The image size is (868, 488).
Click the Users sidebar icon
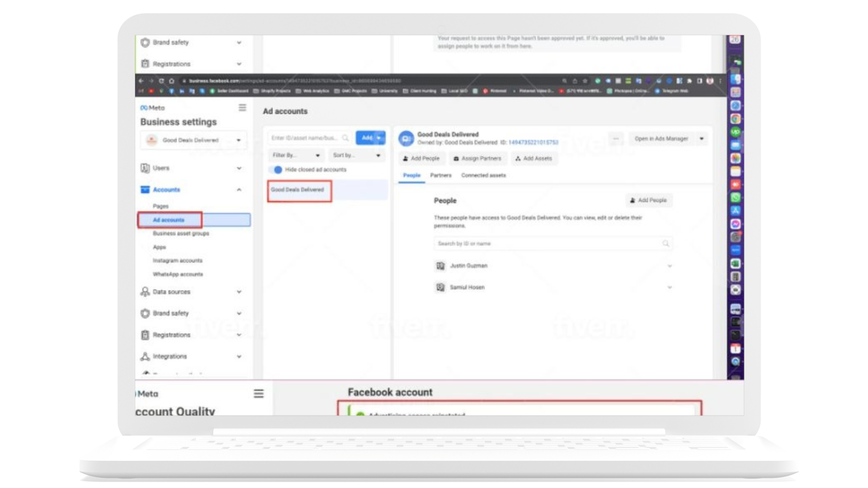click(145, 168)
